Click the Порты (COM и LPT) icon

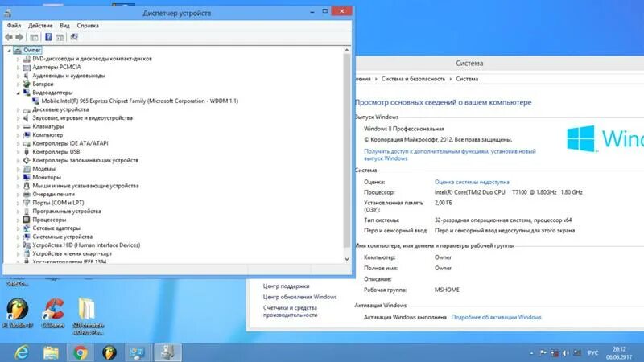(27, 203)
